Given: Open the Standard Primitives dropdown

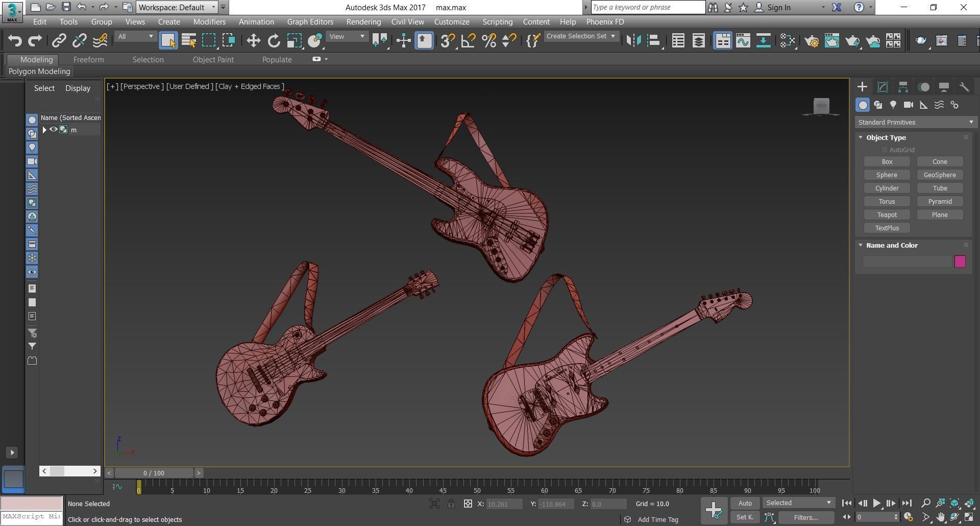Looking at the screenshot, I should [916, 122].
